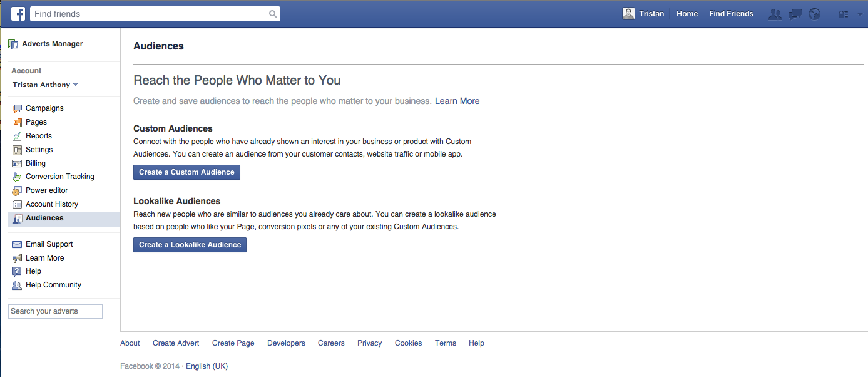Focus the Search your adverts field
The image size is (868, 377).
pyautogui.click(x=55, y=311)
